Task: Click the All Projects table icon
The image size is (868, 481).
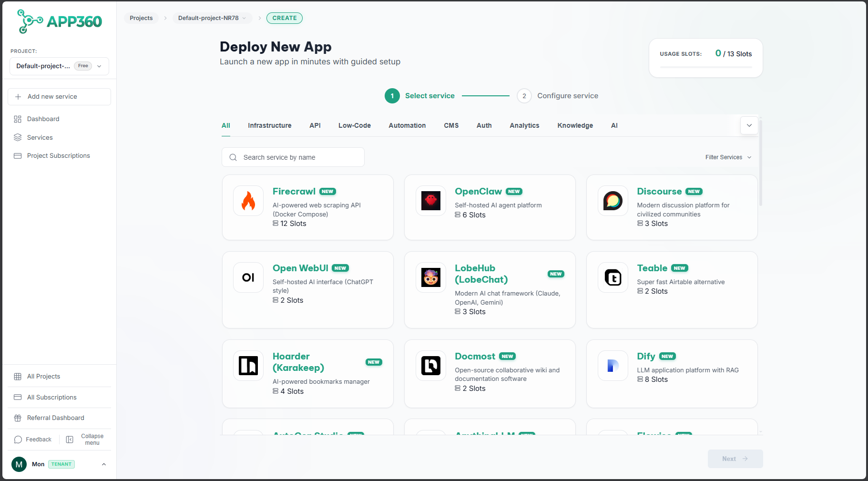Action: [18, 377]
